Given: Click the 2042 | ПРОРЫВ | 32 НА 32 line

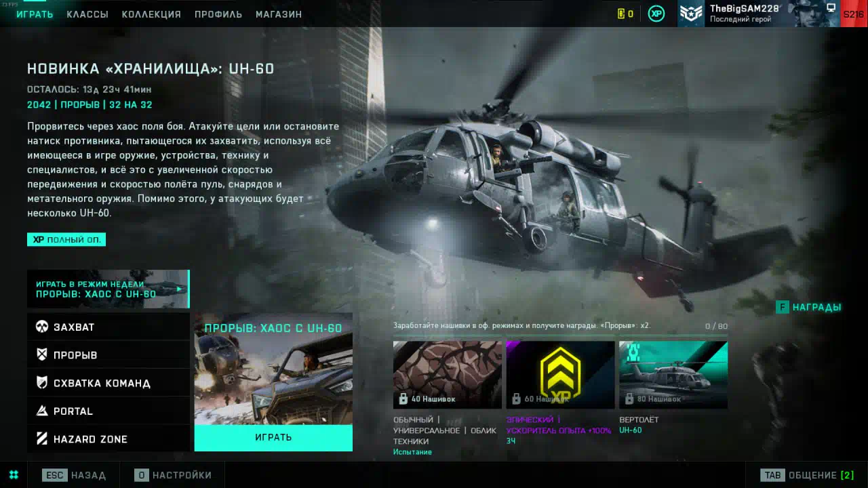Looking at the screenshot, I should [x=90, y=105].
